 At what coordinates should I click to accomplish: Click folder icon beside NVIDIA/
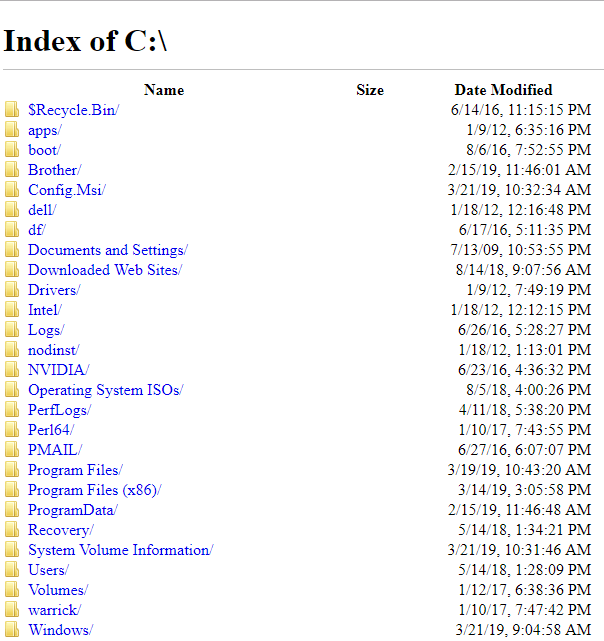pos(12,370)
